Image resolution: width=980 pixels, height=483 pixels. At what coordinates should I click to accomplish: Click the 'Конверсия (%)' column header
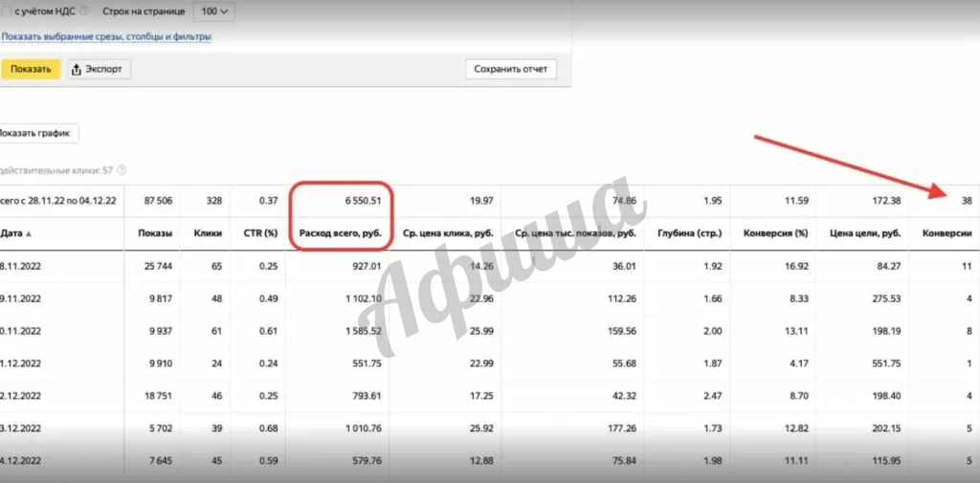(776, 233)
